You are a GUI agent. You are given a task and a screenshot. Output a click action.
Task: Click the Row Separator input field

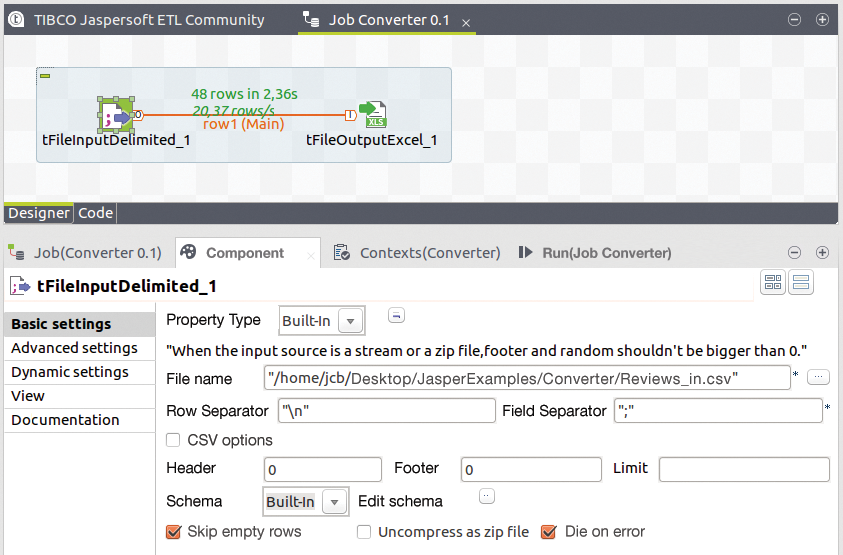(387, 411)
